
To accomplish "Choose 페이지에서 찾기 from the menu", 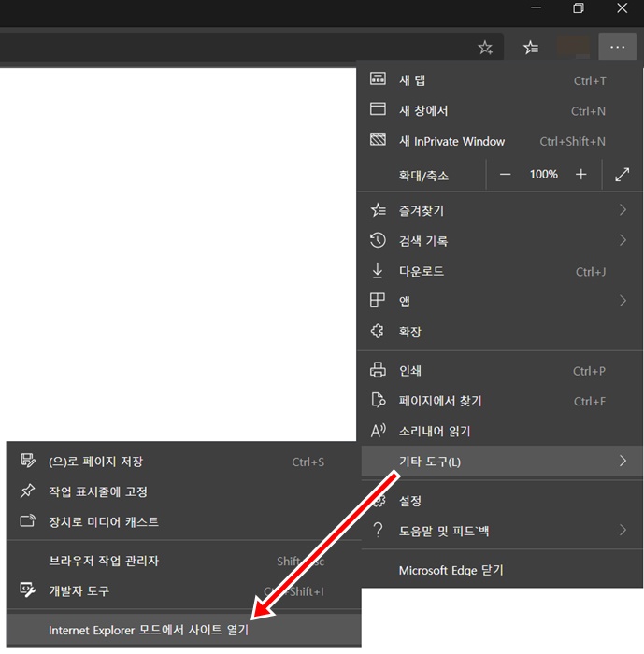I will pyautogui.click(x=500, y=401).
